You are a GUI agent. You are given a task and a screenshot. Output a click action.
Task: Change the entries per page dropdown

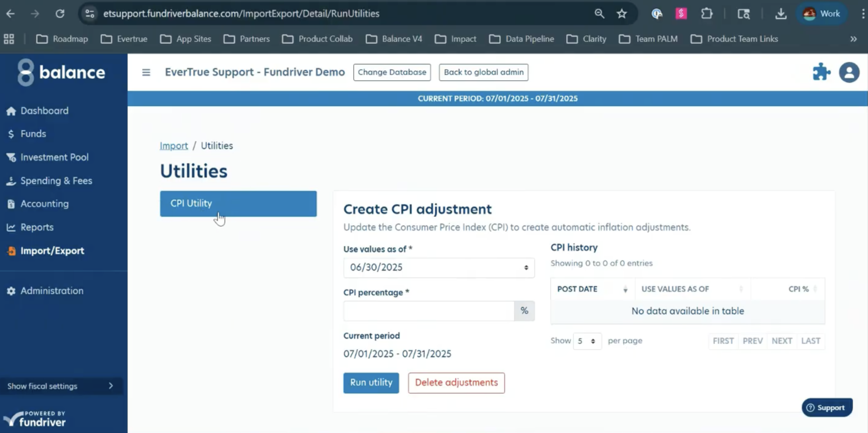pyautogui.click(x=586, y=341)
